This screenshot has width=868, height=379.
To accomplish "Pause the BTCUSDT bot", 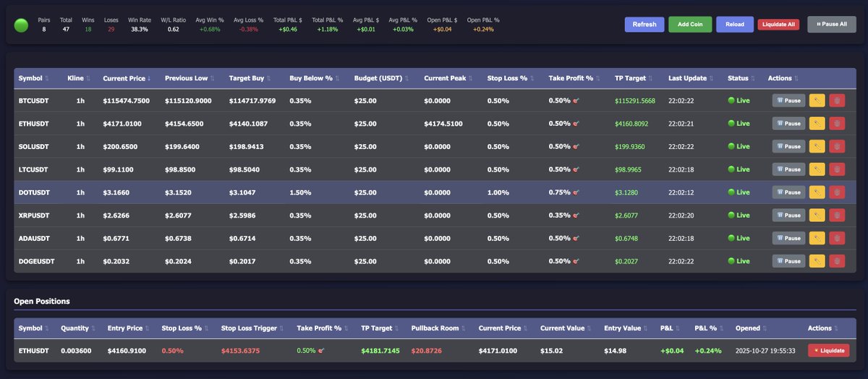I will pyautogui.click(x=788, y=101).
